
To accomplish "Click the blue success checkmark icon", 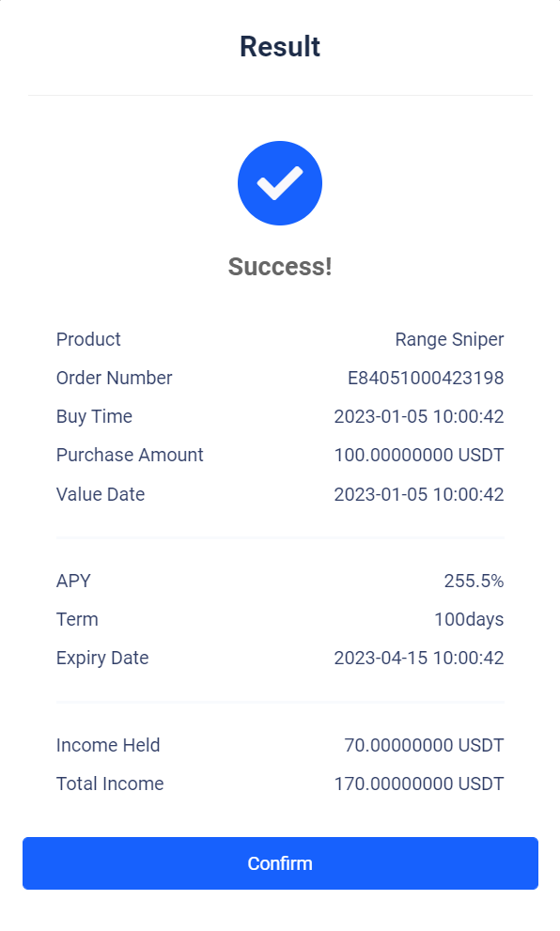I will tap(280, 183).
